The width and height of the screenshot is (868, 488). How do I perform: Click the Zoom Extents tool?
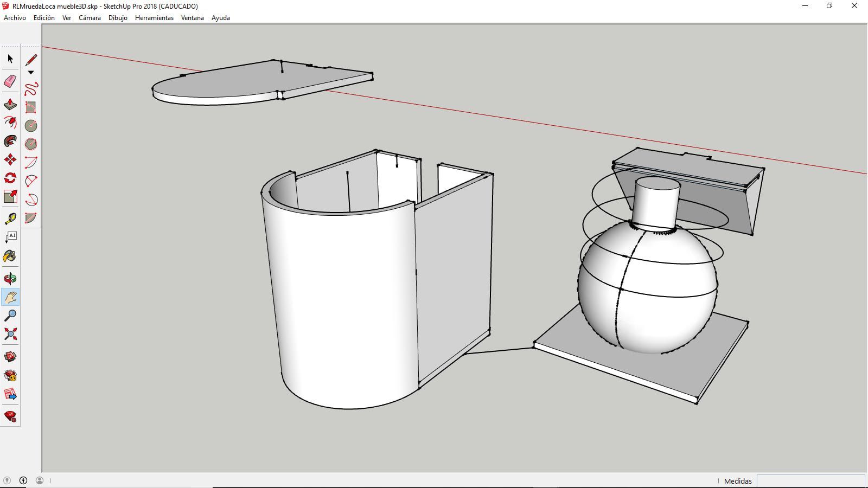tap(10, 333)
